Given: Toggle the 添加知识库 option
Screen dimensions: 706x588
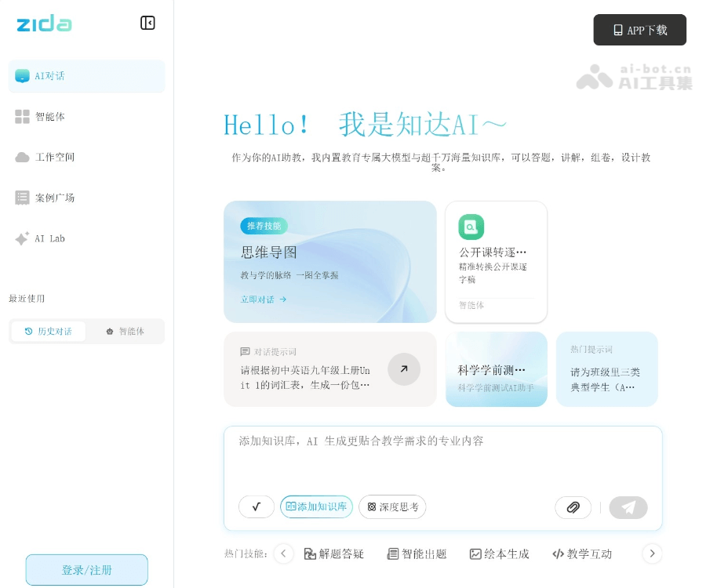Looking at the screenshot, I should [317, 507].
